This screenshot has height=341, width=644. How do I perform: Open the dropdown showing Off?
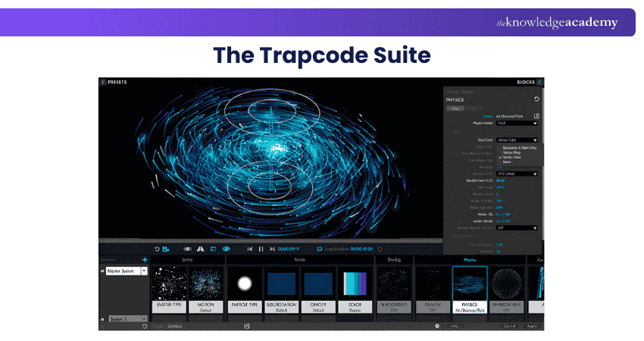[x=517, y=227]
